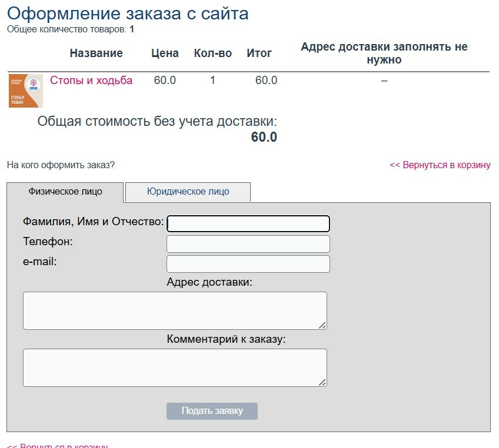
Task: Focus the Фамилия, Имя и Отчество field
Action: click(x=248, y=224)
